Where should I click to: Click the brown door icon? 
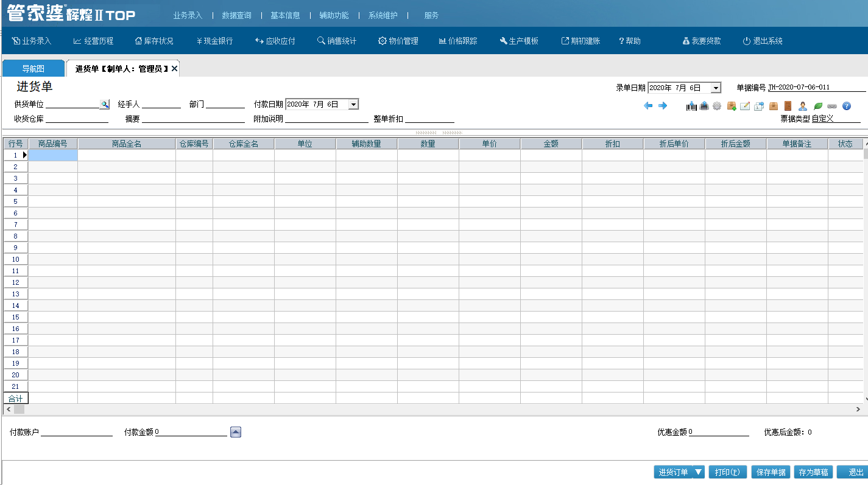788,106
